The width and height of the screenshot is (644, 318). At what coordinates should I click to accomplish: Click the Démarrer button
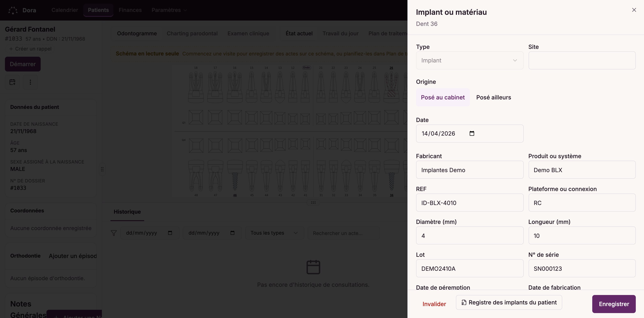23,64
